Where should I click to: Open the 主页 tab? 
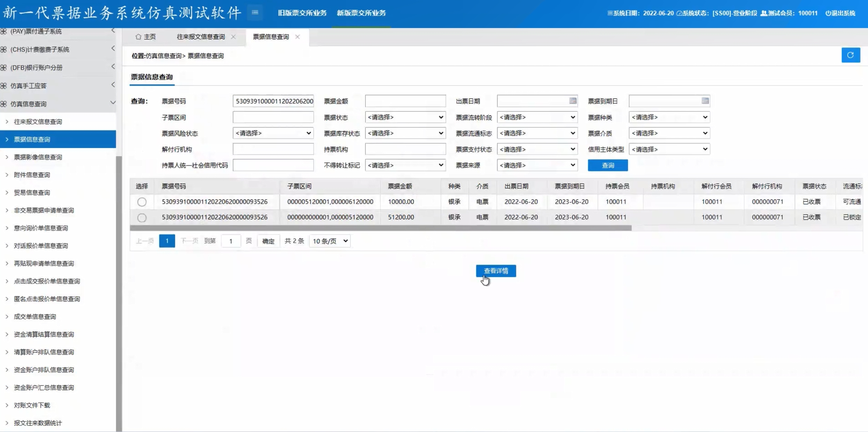coord(145,37)
